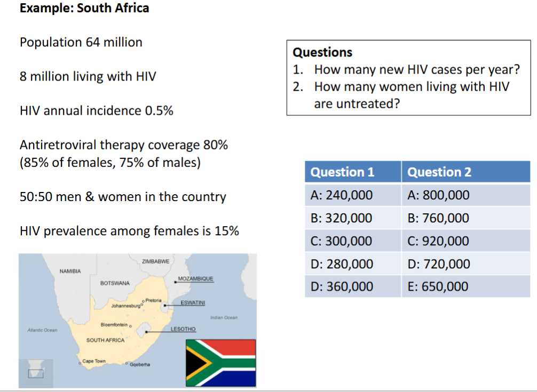Click the ESWATINI label on the map

coord(193,303)
